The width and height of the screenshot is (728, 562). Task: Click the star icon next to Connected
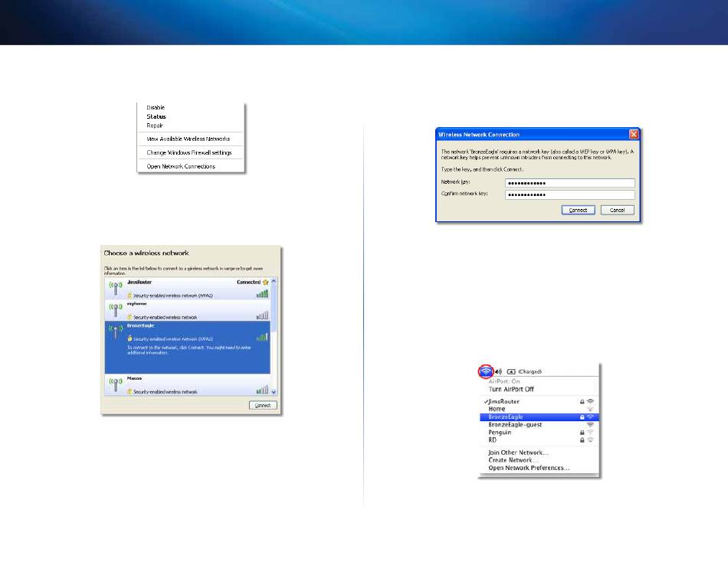[266, 283]
